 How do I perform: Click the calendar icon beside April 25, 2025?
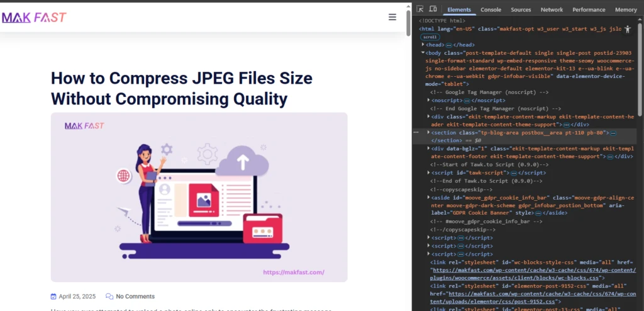pyautogui.click(x=53, y=297)
